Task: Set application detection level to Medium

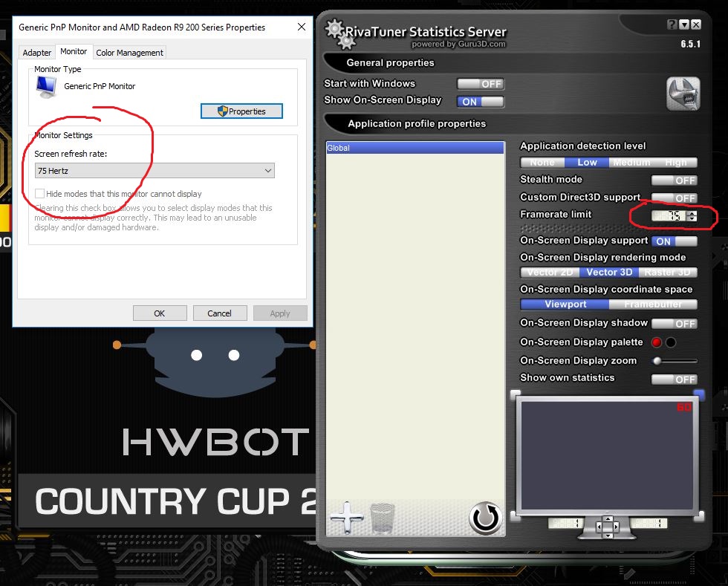Action: (x=631, y=163)
